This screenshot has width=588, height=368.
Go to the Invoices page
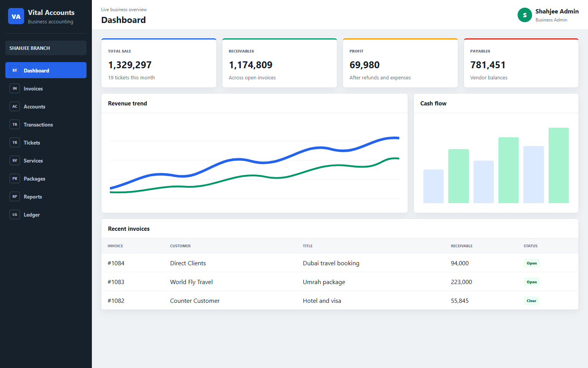pyautogui.click(x=46, y=89)
